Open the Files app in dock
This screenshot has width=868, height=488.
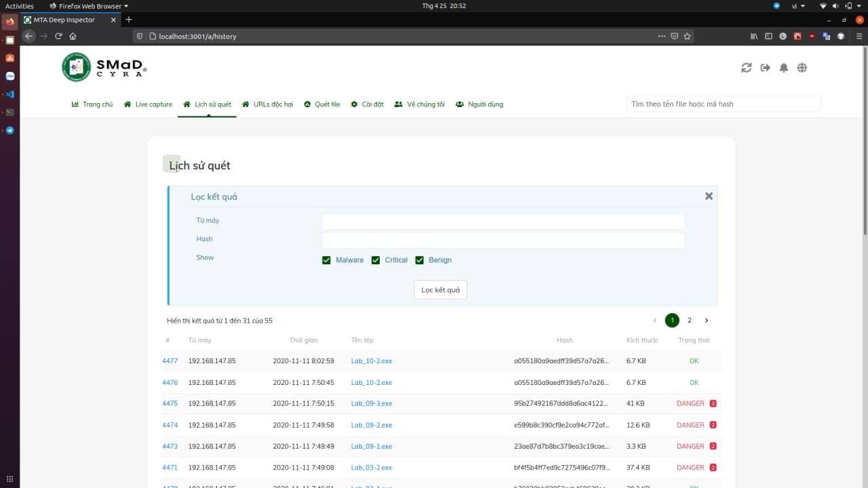click(x=9, y=40)
